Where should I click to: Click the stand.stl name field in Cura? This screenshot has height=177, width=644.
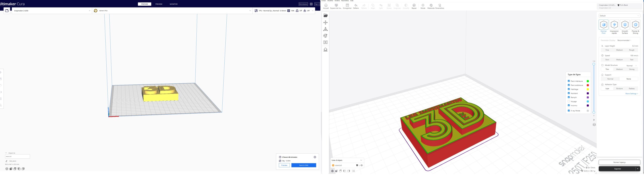point(17,156)
